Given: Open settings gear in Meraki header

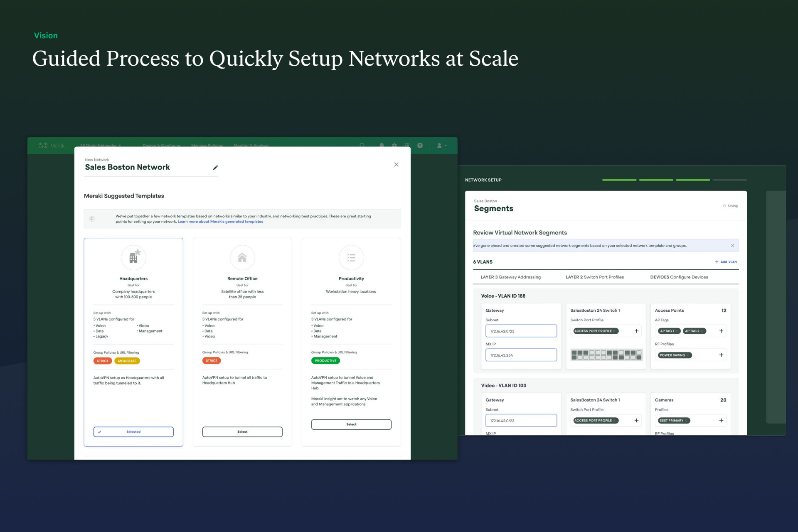Looking at the screenshot, I should tap(394, 145).
